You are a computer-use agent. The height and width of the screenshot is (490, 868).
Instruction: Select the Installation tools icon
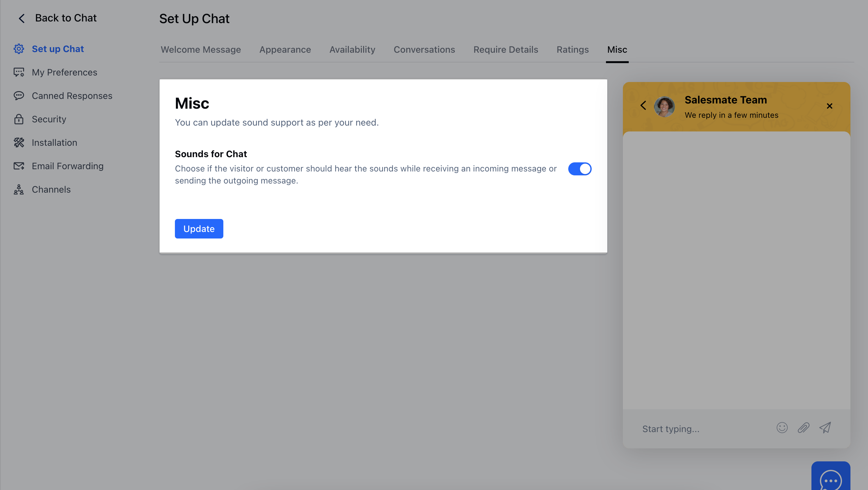click(19, 142)
